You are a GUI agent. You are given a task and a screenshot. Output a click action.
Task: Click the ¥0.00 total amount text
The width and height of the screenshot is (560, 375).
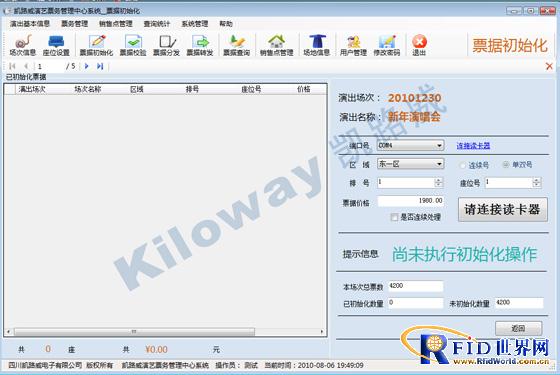pos(156,349)
